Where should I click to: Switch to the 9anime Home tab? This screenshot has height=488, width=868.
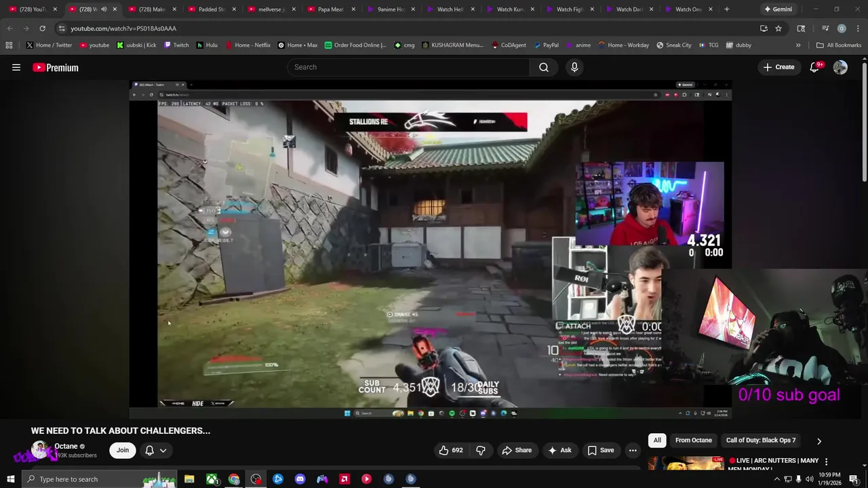(x=391, y=9)
